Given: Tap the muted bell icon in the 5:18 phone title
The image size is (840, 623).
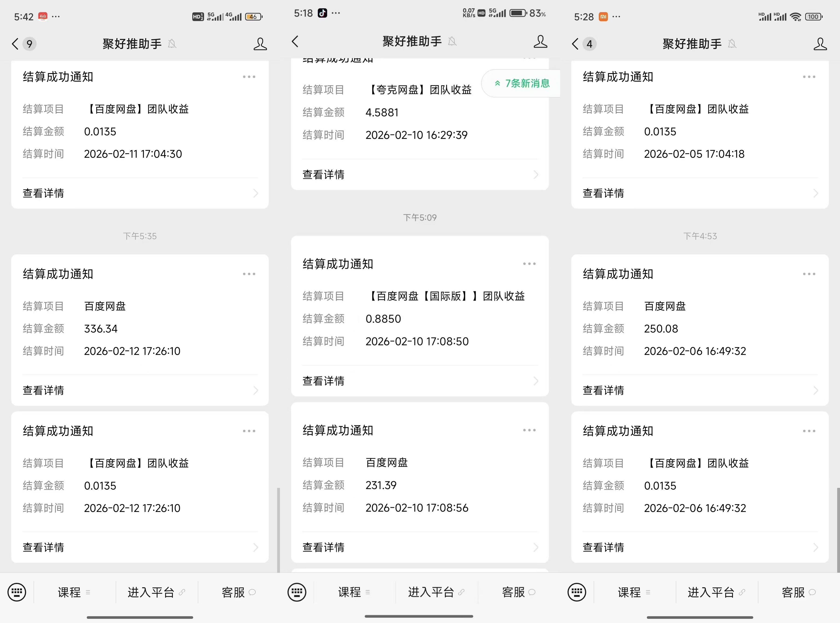Looking at the screenshot, I should point(452,42).
